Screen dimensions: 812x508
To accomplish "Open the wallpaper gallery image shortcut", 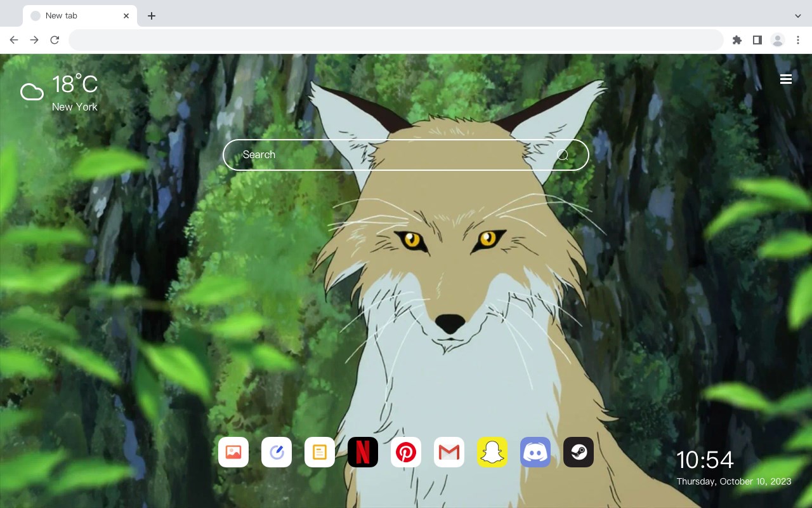I will (x=233, y=452).
